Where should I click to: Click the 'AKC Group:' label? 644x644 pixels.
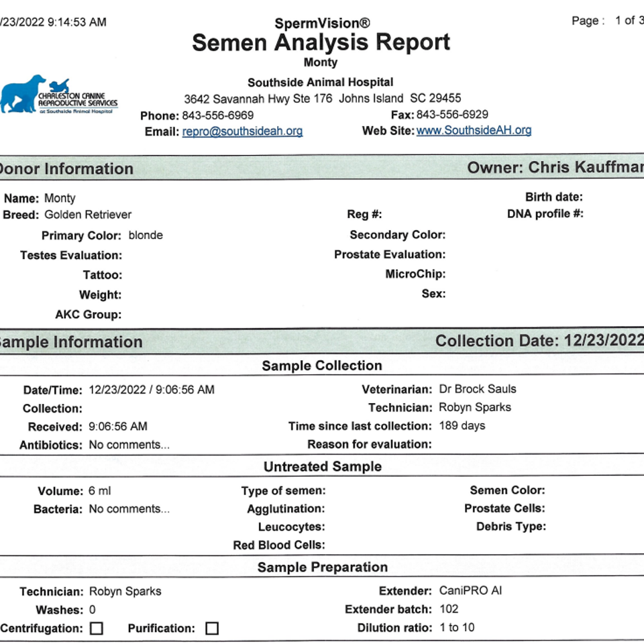[x=89, y=314]
